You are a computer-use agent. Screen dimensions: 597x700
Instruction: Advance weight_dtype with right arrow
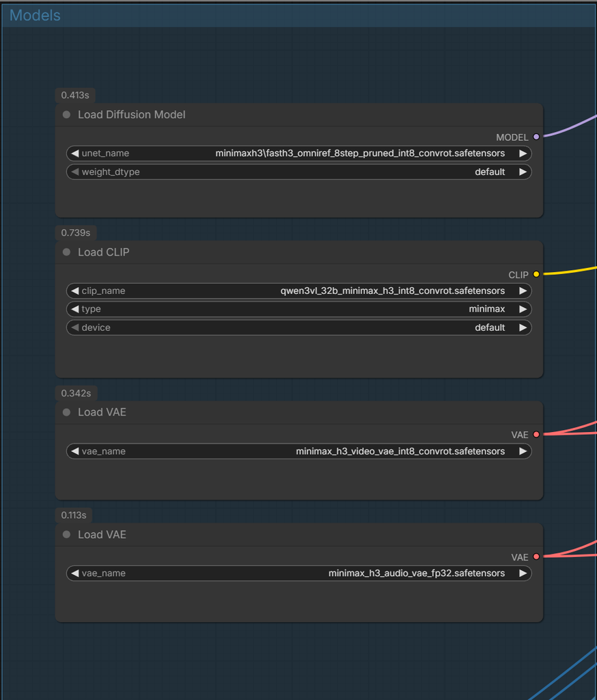(523, 172)
